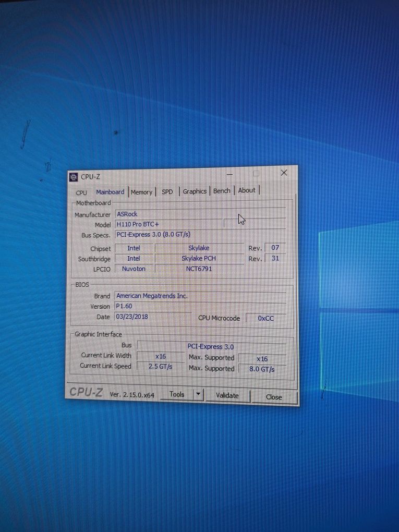399x532 pixels.
Task: Click the Validate button
Action: (x=227, y=395)
